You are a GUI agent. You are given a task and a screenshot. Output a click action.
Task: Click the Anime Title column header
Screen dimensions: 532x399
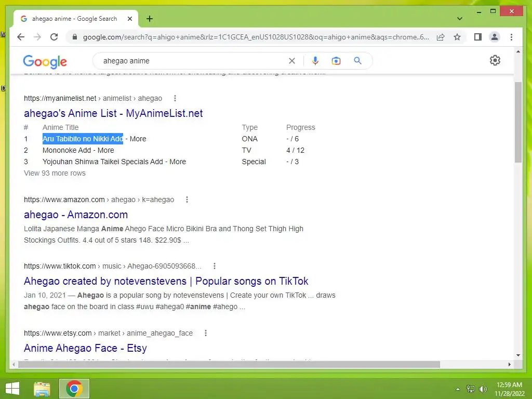[x=60, y=127]
